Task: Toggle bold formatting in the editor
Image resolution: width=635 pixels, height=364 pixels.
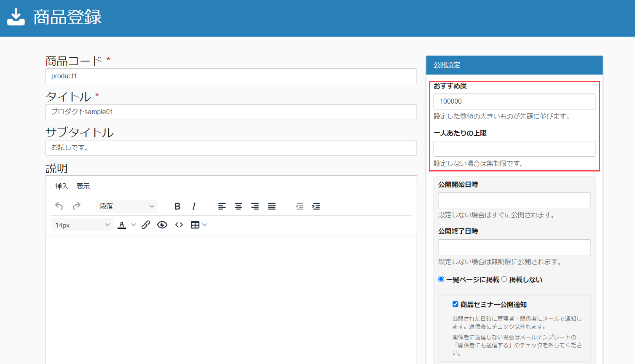Action: (177, 206)
